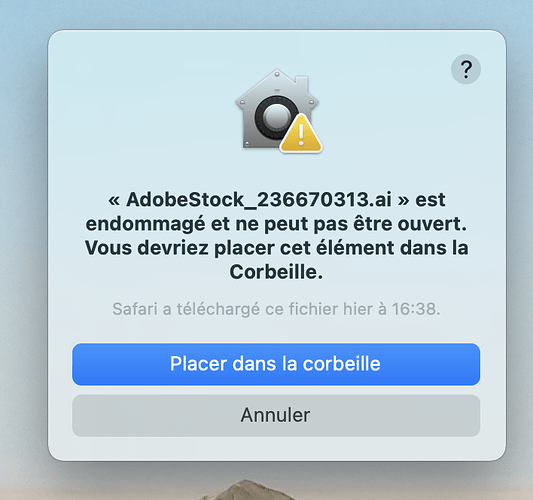Click the yellow warning triangle badge

[x=301, y=133]
